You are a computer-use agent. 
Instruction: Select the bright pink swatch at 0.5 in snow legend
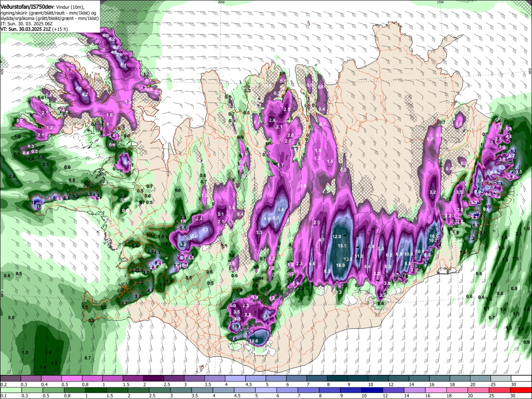pyautogui.click(x=71, y=379)
